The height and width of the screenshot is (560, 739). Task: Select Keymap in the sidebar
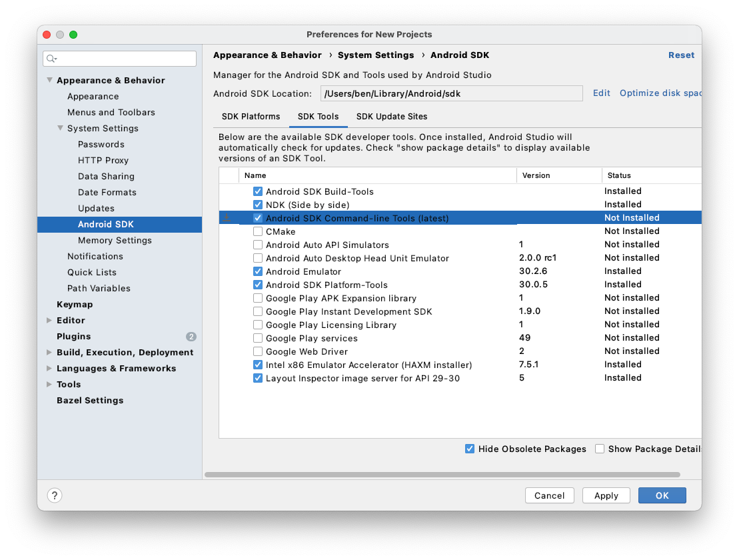[x=75, y=305]
